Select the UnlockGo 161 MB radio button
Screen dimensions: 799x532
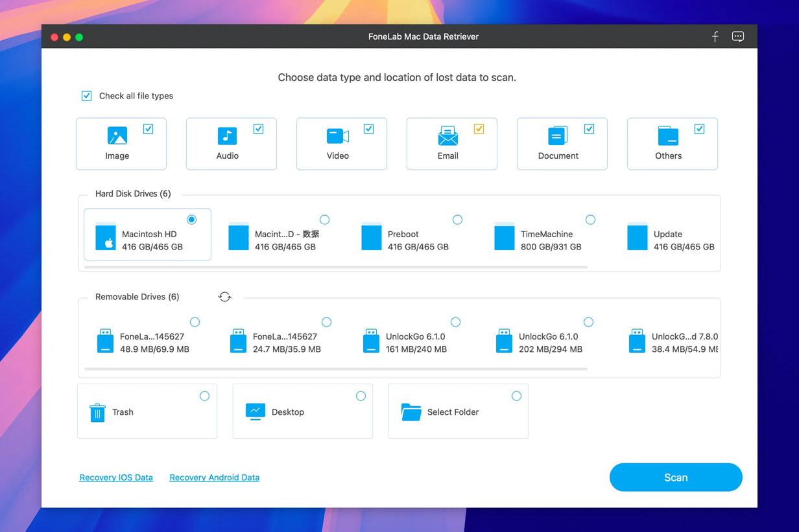tap(455, 322)
